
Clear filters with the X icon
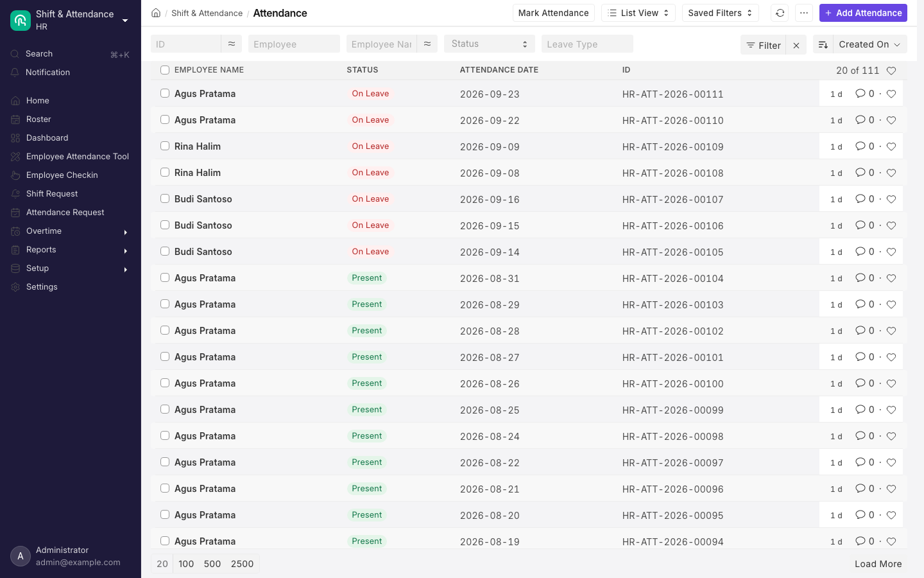[796, 45]
